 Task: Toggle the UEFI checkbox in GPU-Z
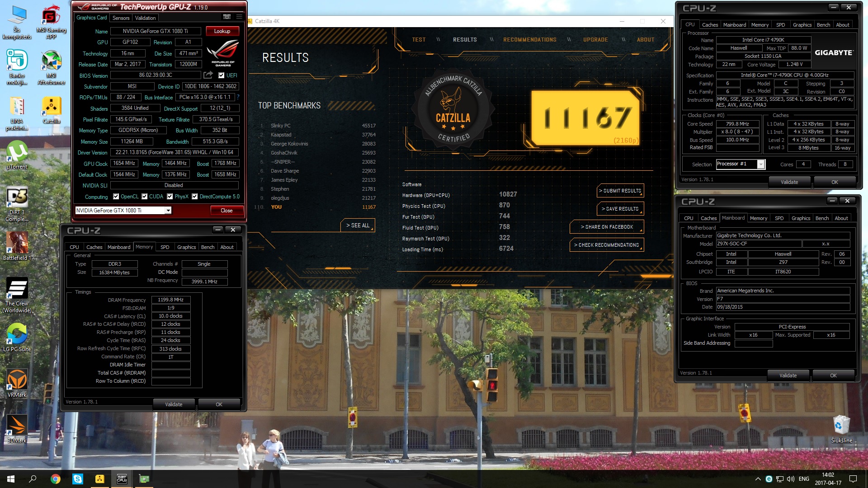(x=221, y=75)
